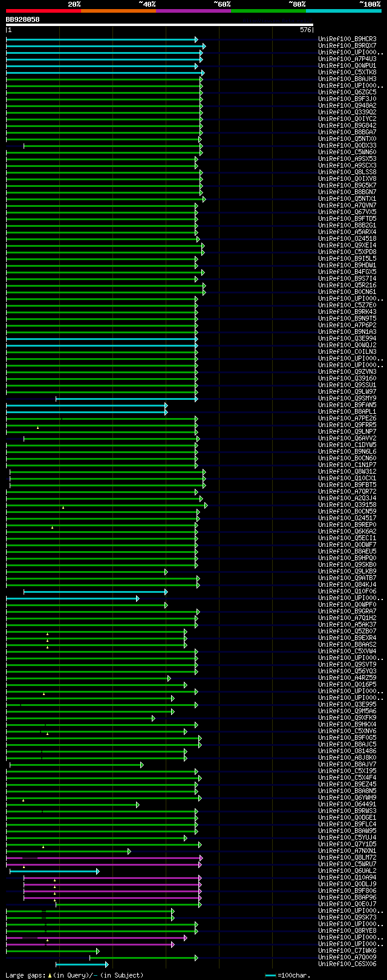Viewport: 387px width, 980px height.
Task: Open hit UniRef100_B9RQX7
Action: tap(347, 46)
